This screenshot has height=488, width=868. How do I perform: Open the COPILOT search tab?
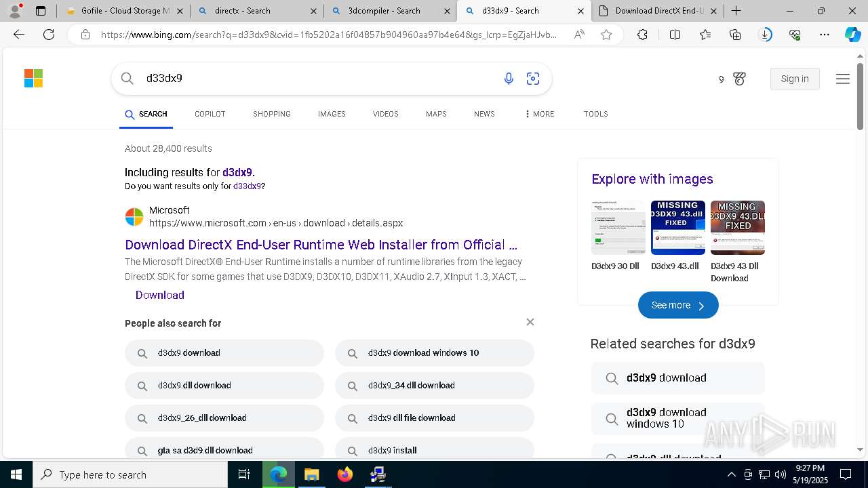[x=210, y=114]
